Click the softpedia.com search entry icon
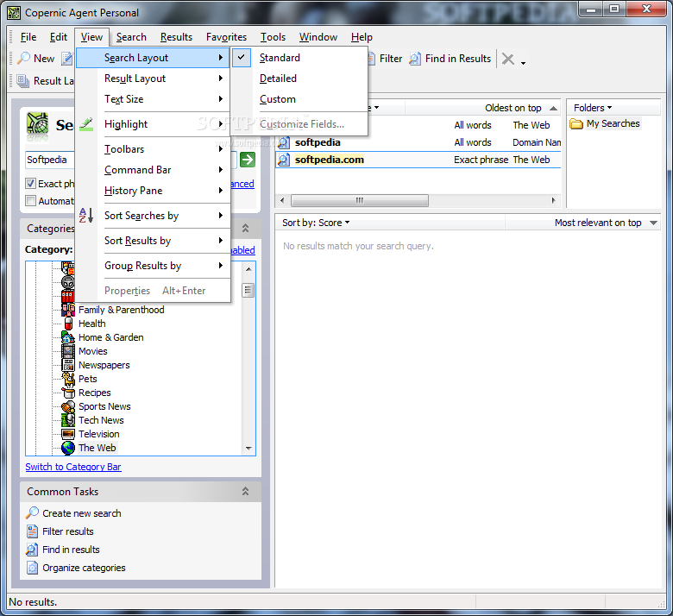This screenshot has height=616, width=673. click(x=283, y=160)
